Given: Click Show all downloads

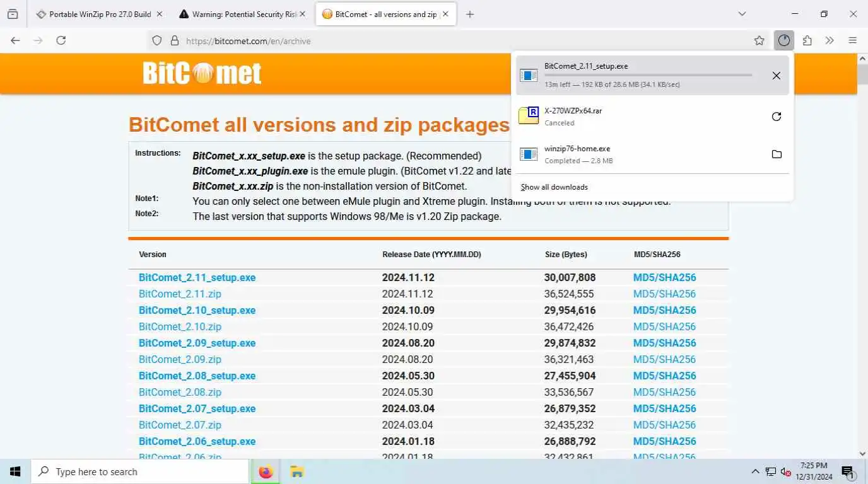Looking at the screenshot, I should click(x=554, y=187).
